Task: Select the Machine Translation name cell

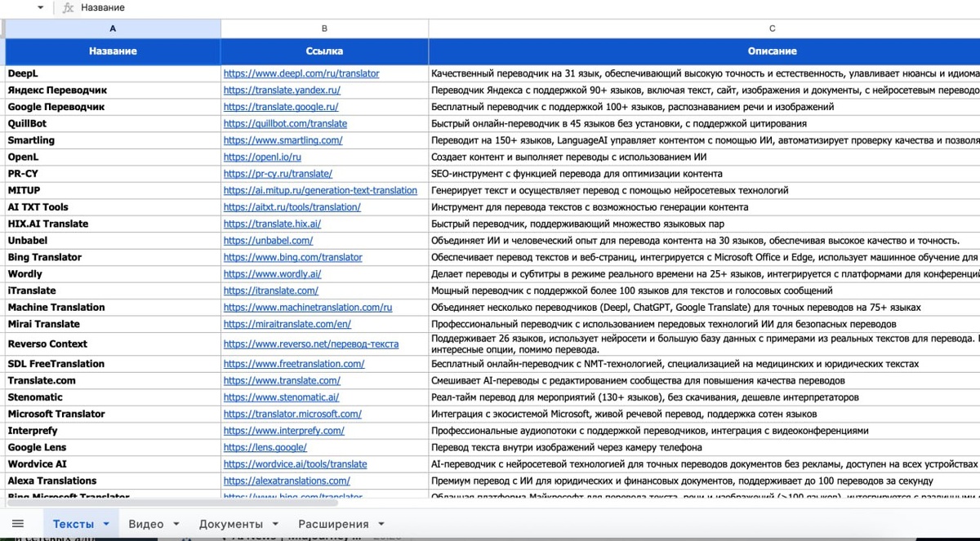Action: pos(113,308)
